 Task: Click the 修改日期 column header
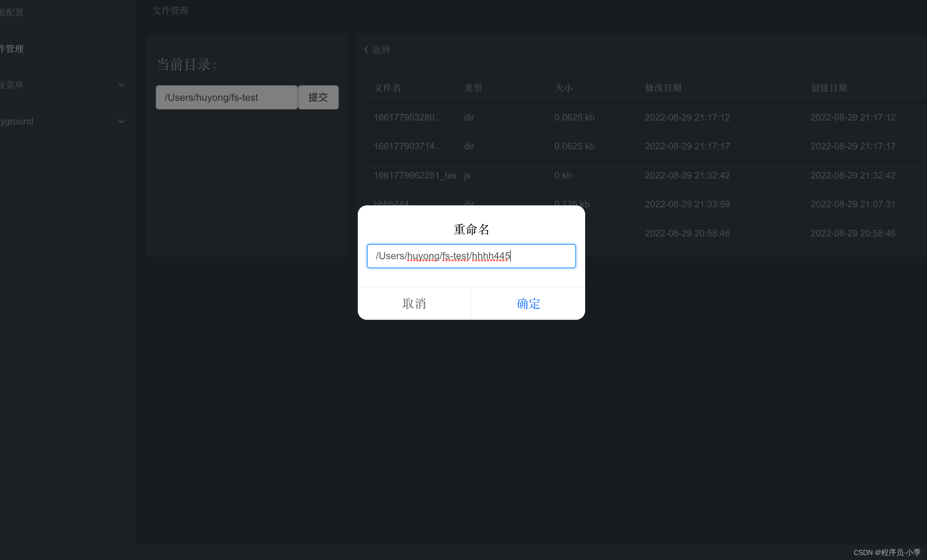(663, 88)
